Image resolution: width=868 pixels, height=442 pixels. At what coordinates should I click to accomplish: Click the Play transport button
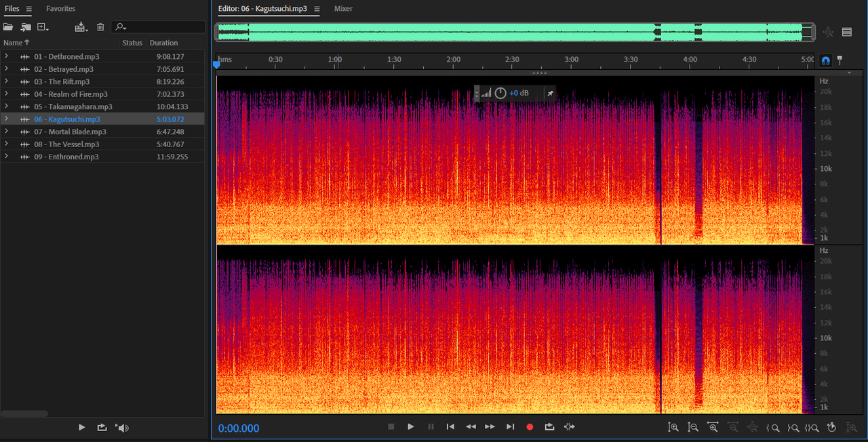click(410, 427)
